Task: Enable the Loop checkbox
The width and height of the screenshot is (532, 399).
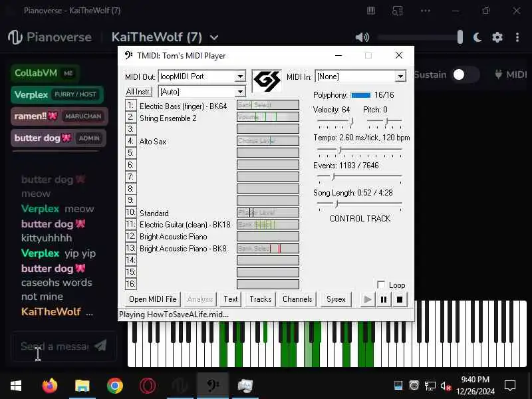Action: point(381,285)
